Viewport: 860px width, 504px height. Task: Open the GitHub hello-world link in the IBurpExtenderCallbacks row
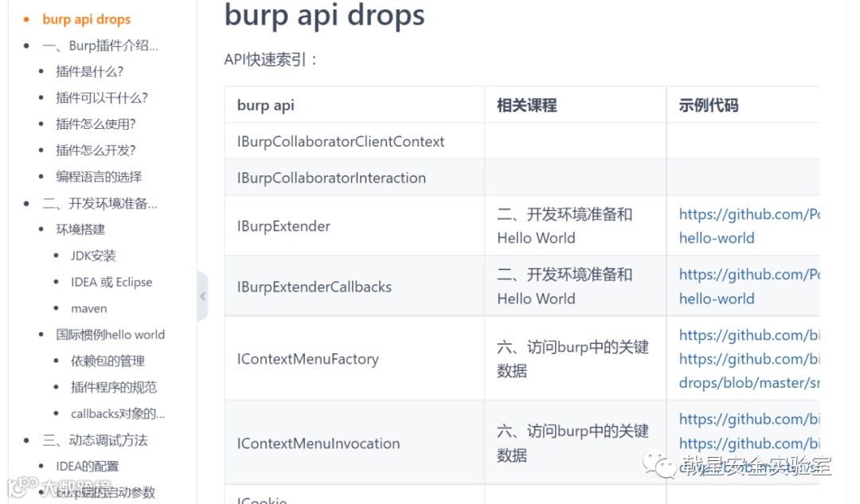click(749, 287)
